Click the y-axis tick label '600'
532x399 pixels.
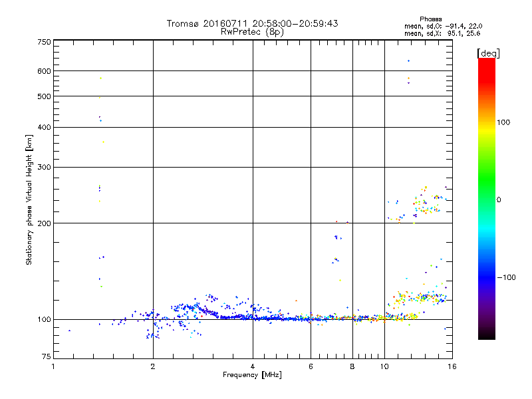45,71
